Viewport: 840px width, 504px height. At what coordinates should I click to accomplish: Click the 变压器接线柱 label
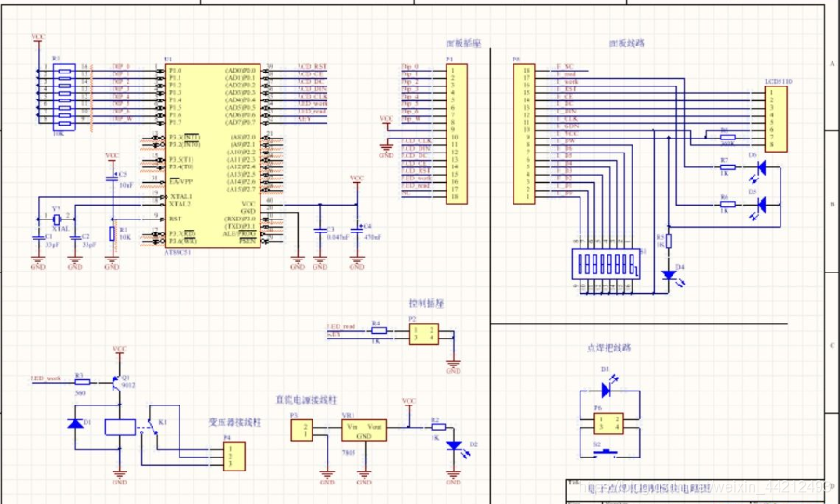234,422
